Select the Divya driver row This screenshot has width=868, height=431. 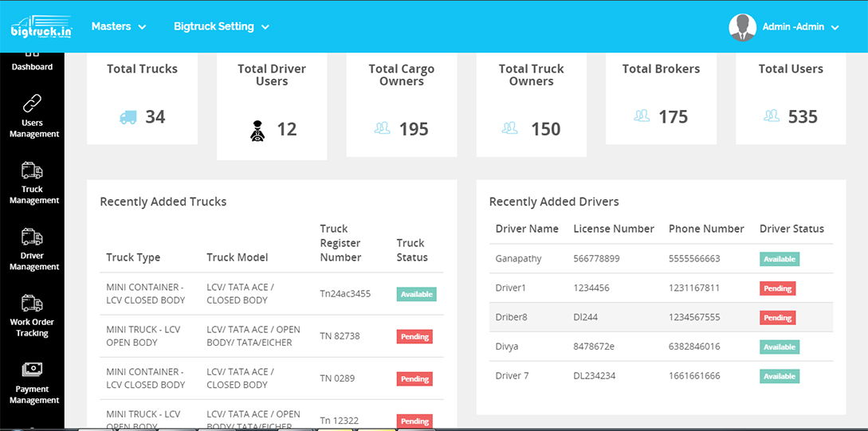click(x=660, y=347)
